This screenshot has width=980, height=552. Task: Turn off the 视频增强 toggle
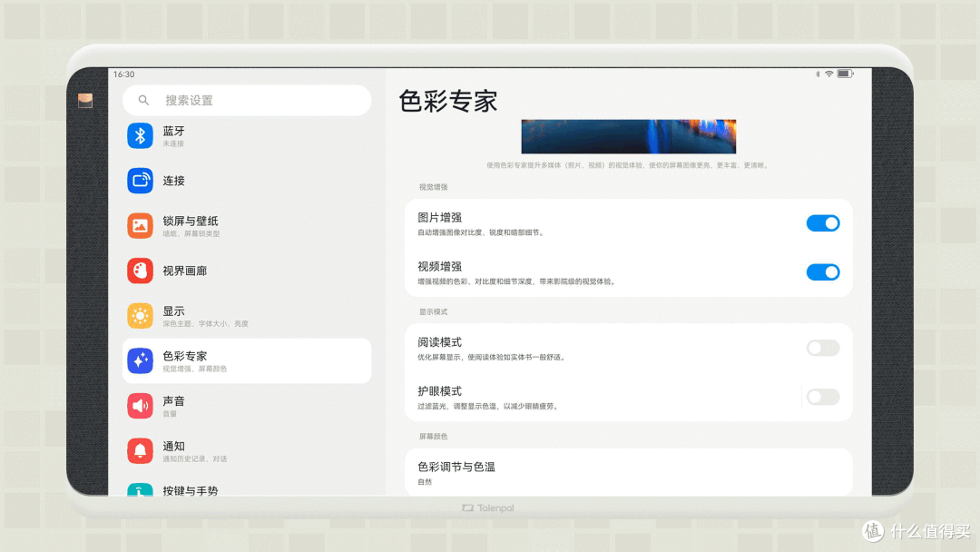(x=822, y=272)
